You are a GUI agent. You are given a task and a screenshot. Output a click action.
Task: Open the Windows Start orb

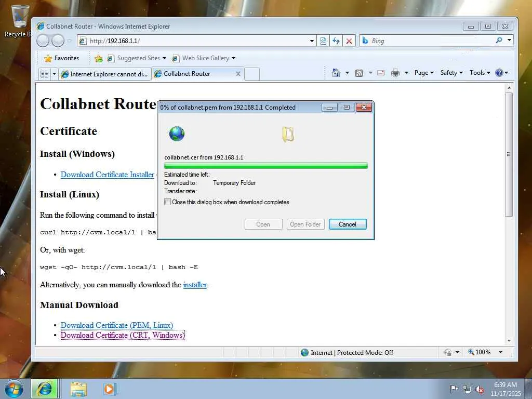(x=14, y=389)
